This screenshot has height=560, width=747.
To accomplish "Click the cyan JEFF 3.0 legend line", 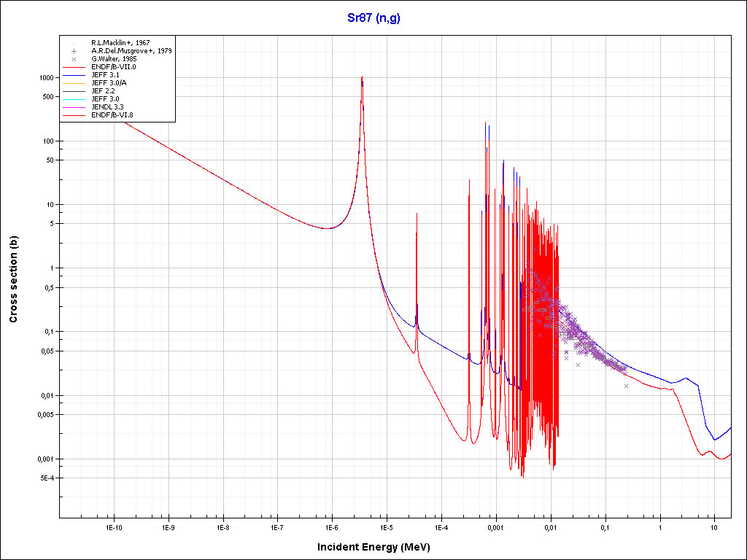I will pos(74,99).
